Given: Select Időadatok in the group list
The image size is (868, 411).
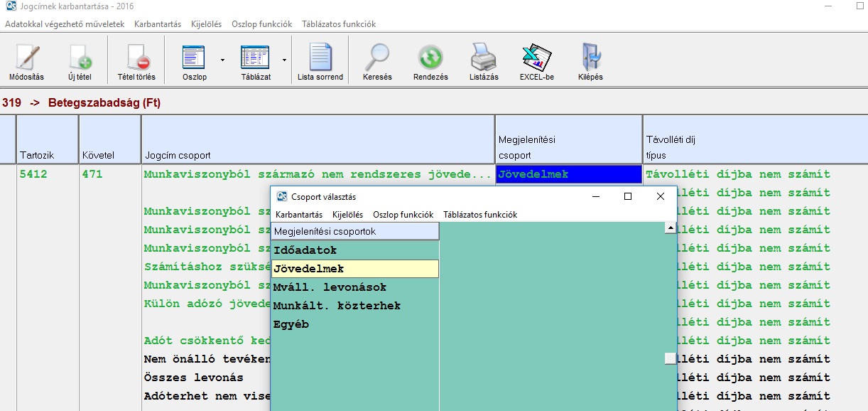Looking at the screenshot, I should 305,250.
